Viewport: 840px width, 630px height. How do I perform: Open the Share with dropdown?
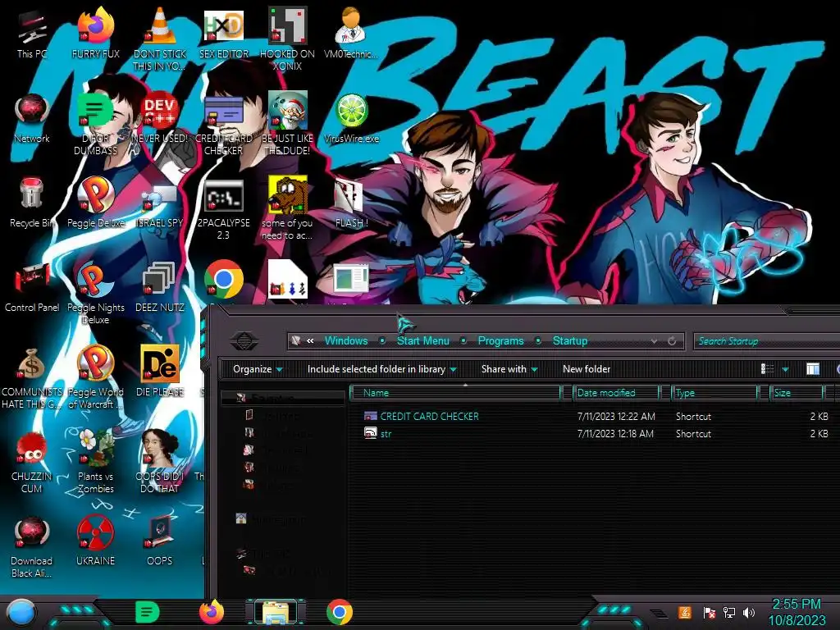coord(509,369)
